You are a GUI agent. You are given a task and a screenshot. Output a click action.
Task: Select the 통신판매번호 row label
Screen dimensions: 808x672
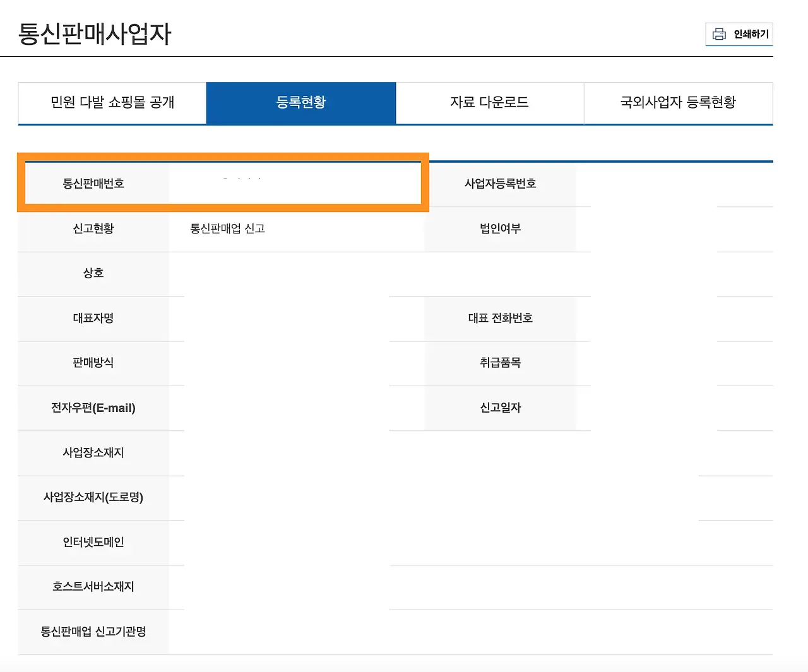click(x=93, y=183)
